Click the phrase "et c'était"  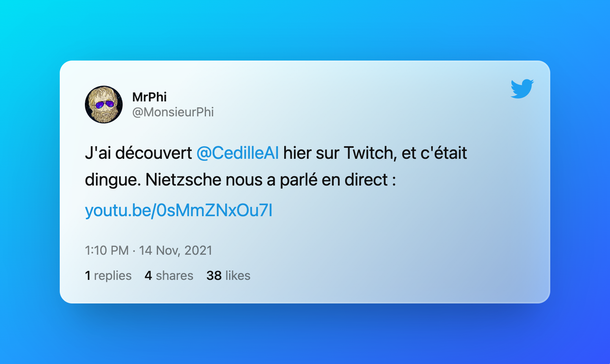coord(434,153)
